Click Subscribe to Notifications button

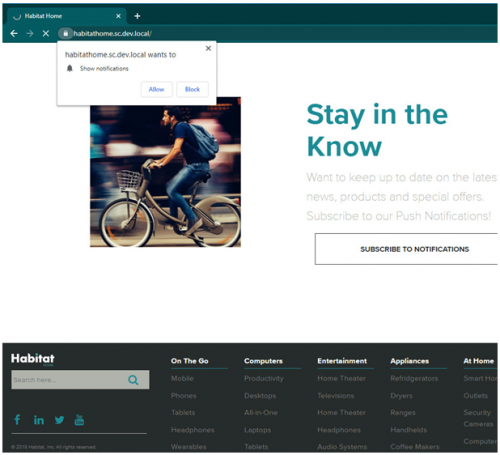406,249
